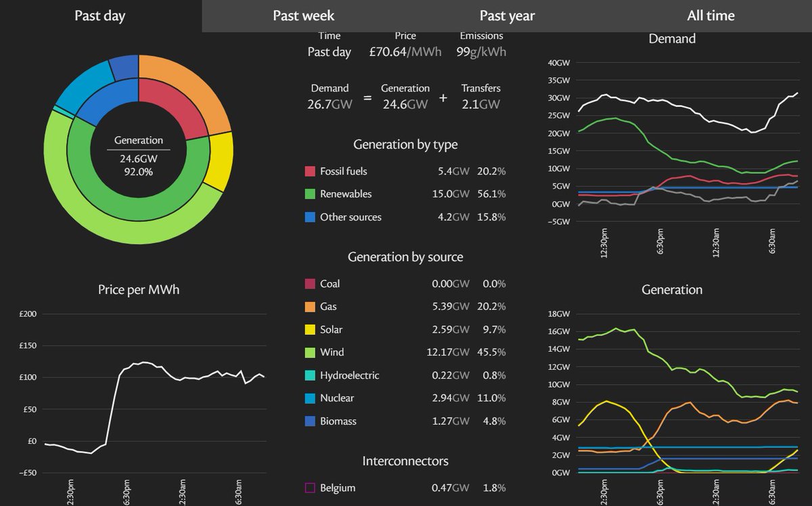The height and width of the screenshot is (506, 812).
Task: Click the 18GW axis label on Generation chart
Action: 560,314
